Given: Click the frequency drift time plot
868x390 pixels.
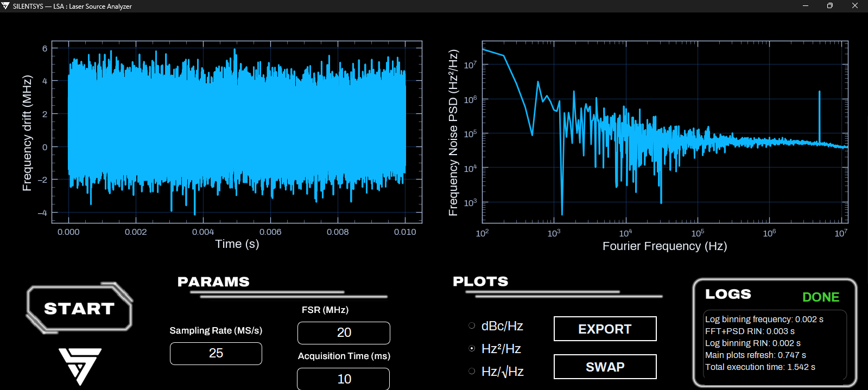Looking at the screenshot, I should click(x=237, y=132).
